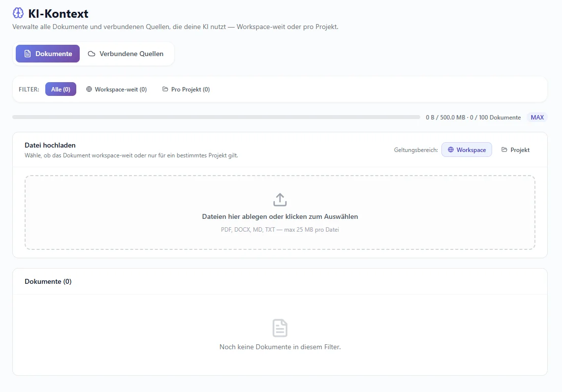Switch to the Dokumente tab
Screen dimensions: 562x392
point(48,54)
